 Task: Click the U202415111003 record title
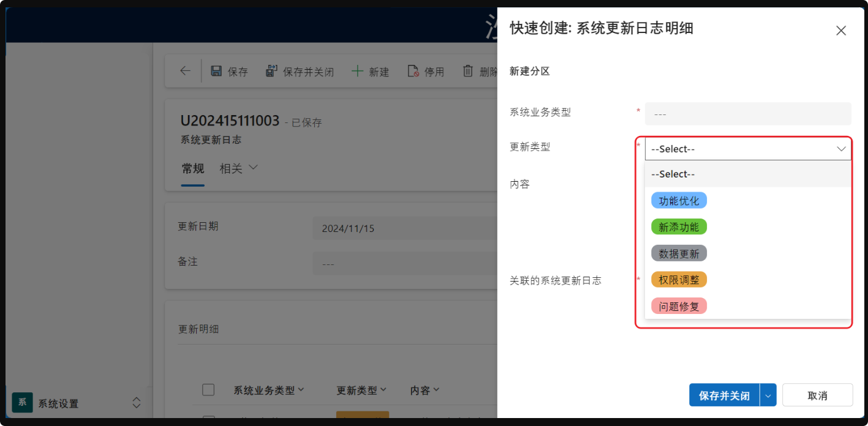pos(230,121)
